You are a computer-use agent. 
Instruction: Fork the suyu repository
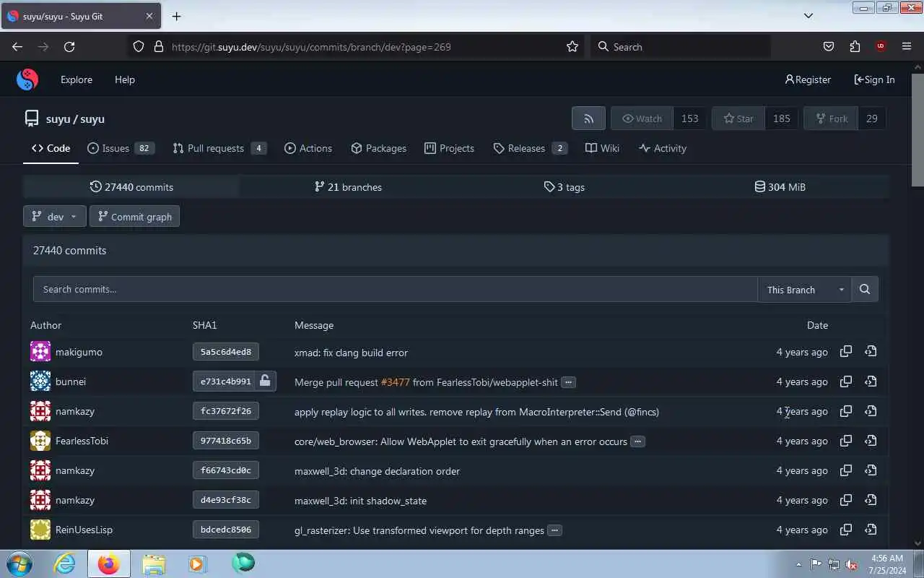(x=830, y=118)
